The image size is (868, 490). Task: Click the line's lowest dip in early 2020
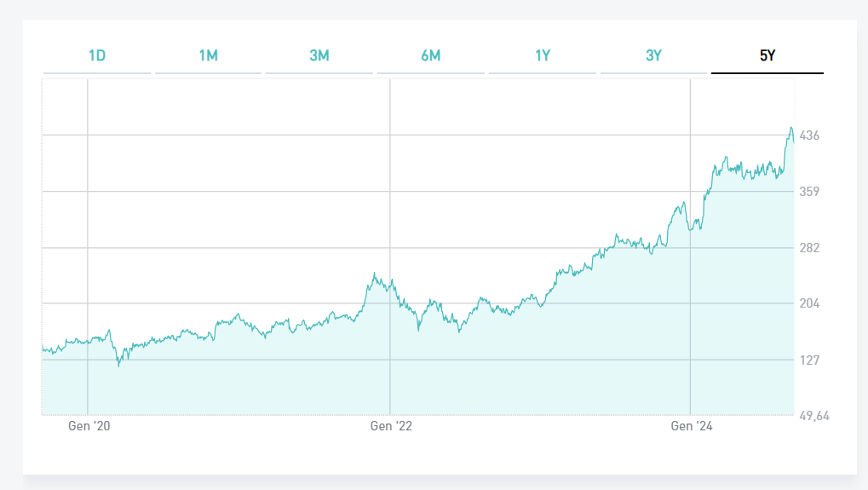point(119,366)
